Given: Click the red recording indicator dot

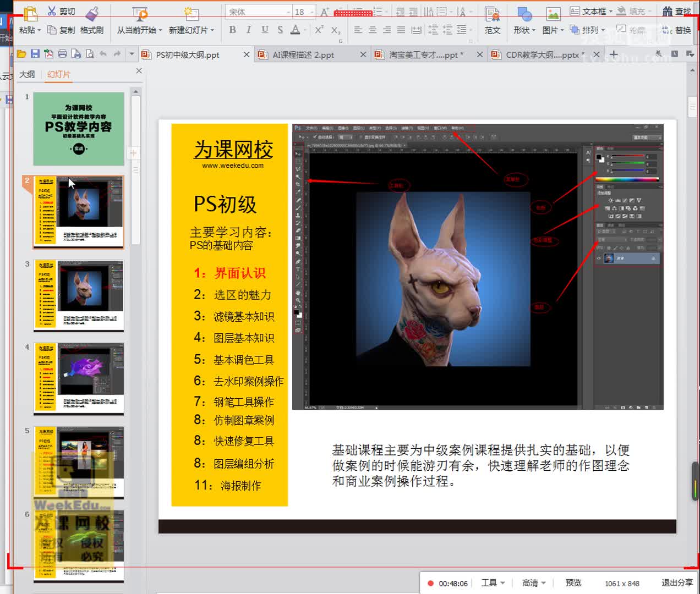Looking at the screenshot, I should pyautogui.click(x=430, y=584).
